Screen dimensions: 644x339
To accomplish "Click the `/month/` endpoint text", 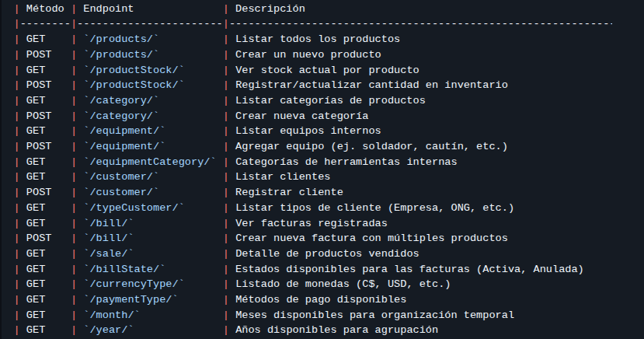I will coord(112,315).
